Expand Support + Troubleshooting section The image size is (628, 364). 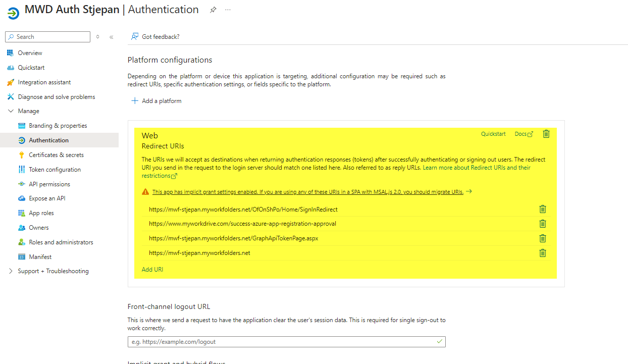pos(11,271)
